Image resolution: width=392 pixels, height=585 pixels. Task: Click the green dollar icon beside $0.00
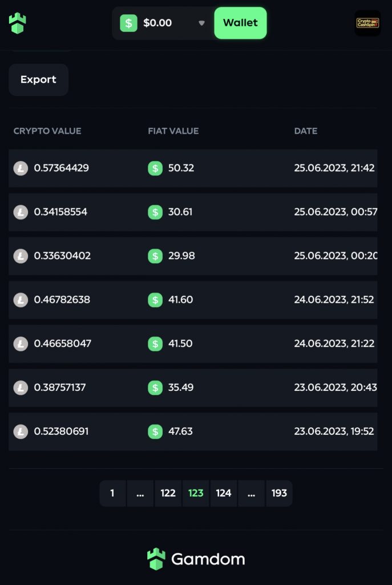(x=128, y=23)
